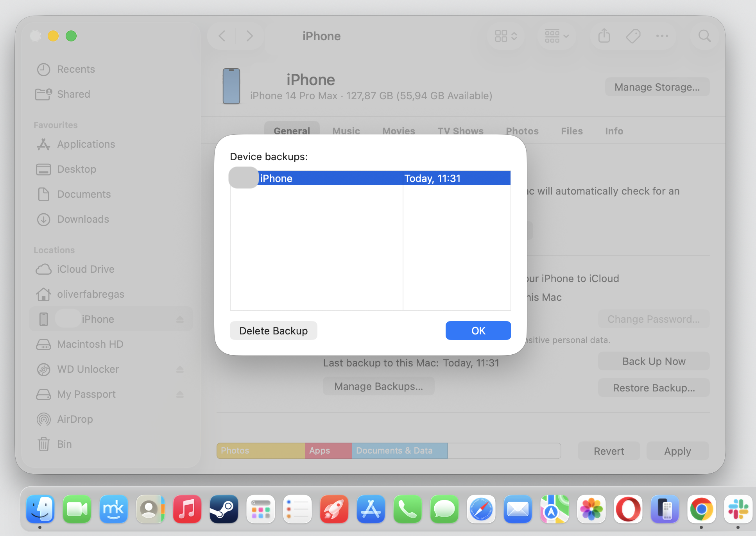Click the Manage Storage... button
Viewport: 756px width, 536px height.
[x=657, y=87]
